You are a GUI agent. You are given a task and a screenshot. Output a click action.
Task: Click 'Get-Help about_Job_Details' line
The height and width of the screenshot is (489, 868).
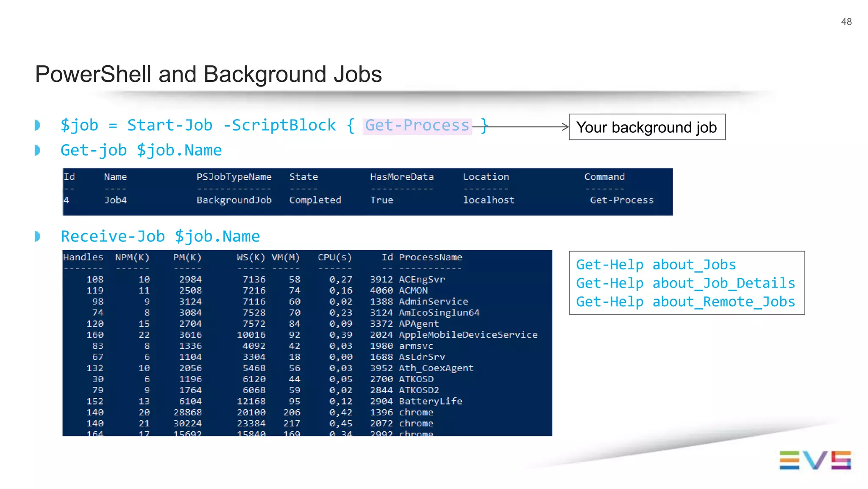[685, 283]
